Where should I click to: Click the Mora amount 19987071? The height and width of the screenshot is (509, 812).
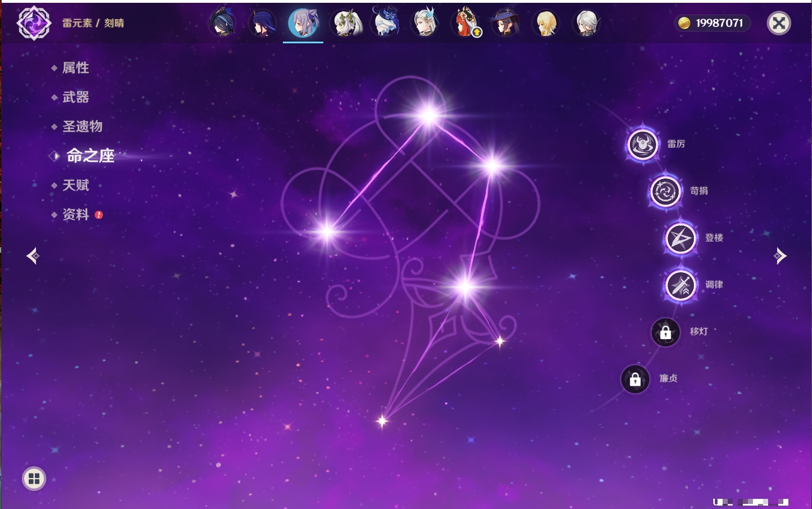pos(719,23)
